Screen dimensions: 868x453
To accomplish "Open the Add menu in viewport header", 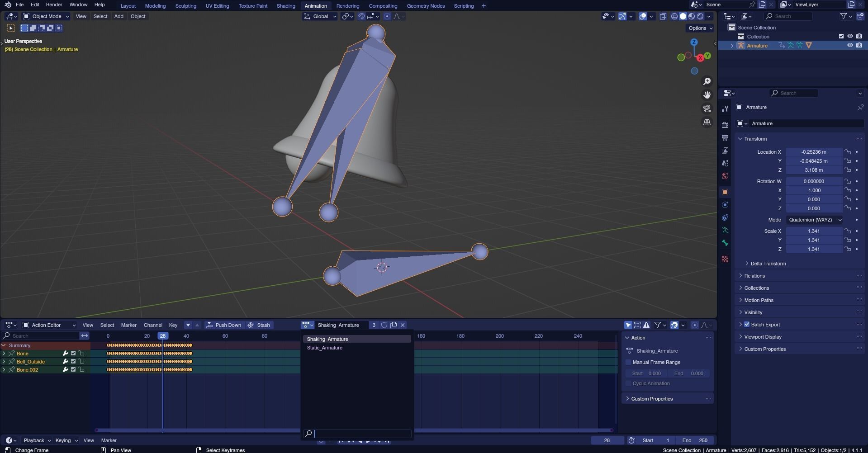I will pyautogui.click(x=119, y=16).
